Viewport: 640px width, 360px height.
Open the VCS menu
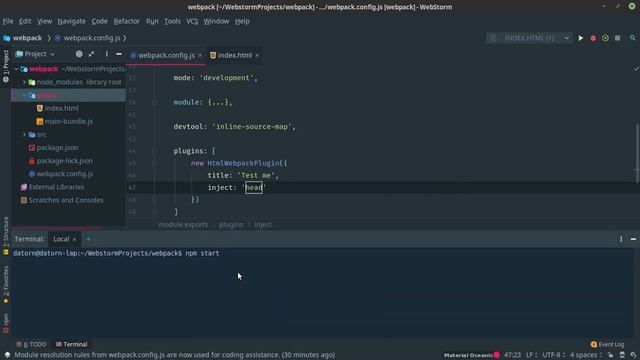(x=192, y=21)
